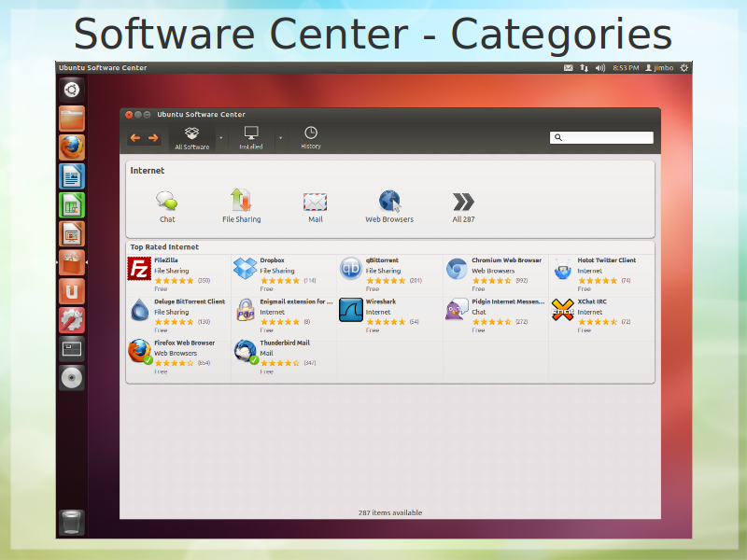747x560 pixels.
Task: Click the Deluge BitTorrent Client title
Action: click(190, 301)
